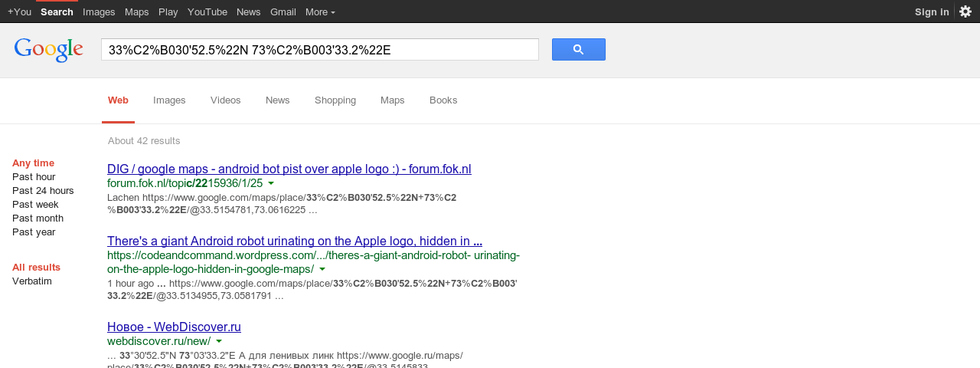Filter results to Past hour
The image size is (980, 368).
34,177
